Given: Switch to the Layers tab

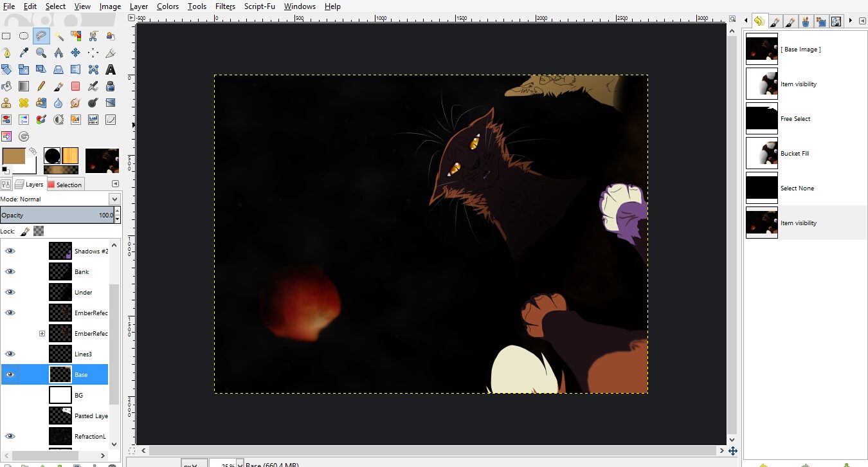Looking at the screenshot, I should (x=30, y=184).
